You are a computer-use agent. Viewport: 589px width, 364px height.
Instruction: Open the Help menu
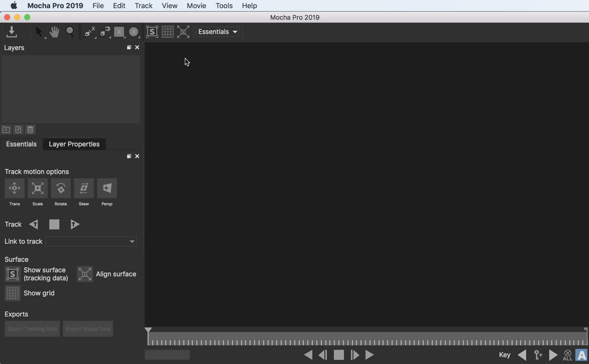click(250, 6)
